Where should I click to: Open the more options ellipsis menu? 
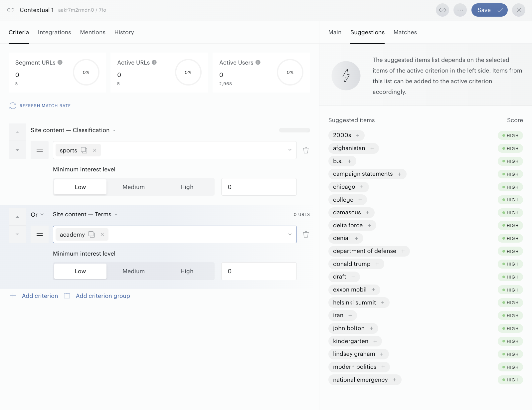[460, 10]
